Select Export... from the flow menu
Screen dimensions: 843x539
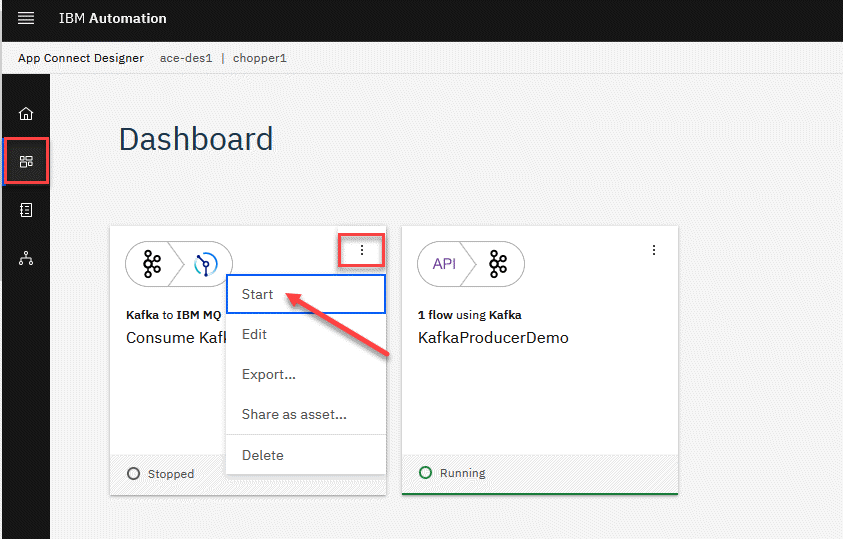point(268,375)
